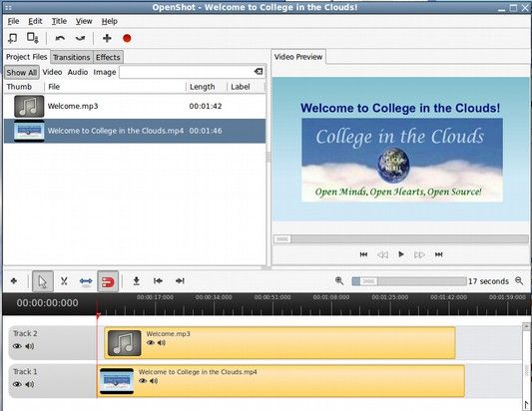This screenshot has height=411, width=532.
Task: Click the fast forward preview button
Action: click(419, 254)
